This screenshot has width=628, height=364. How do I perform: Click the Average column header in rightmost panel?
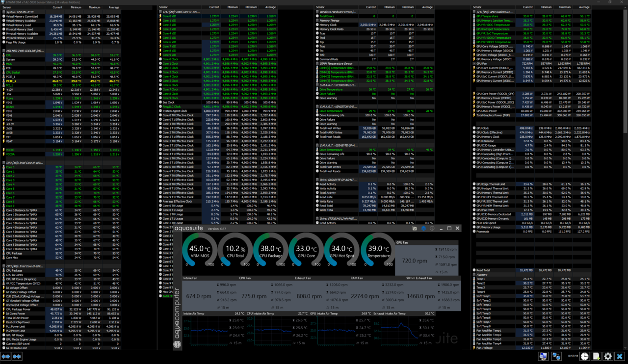584,7
